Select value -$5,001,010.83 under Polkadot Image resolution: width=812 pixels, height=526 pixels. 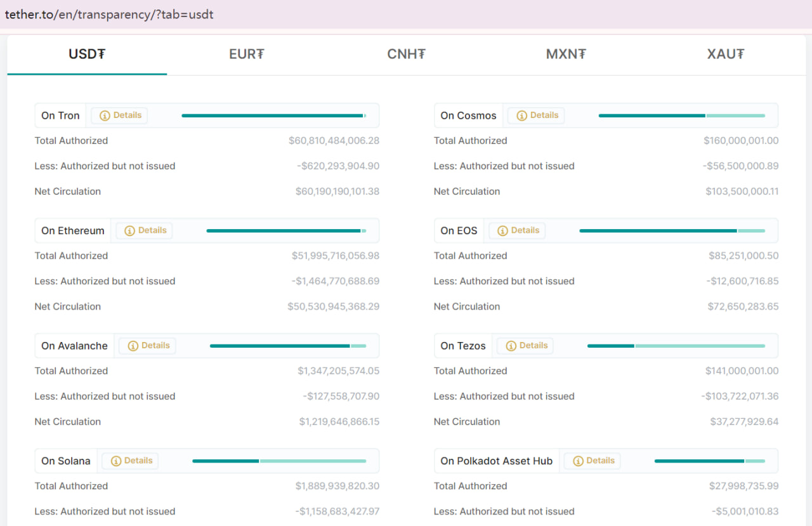pos(745,511)
